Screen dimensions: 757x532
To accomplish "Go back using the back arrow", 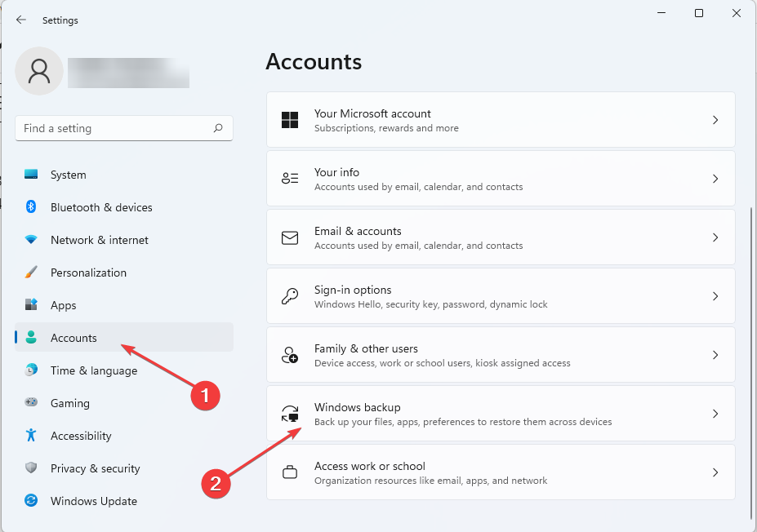I will click(21, 20).
